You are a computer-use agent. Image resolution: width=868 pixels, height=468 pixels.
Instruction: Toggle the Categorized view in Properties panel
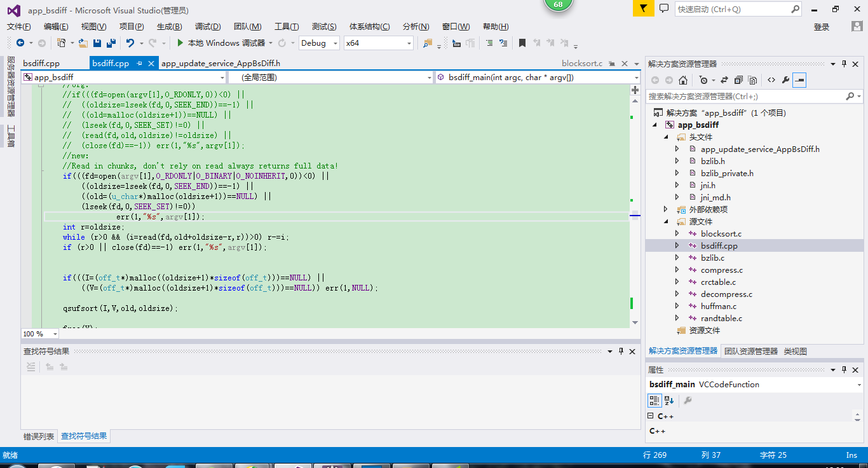(654, 401)
